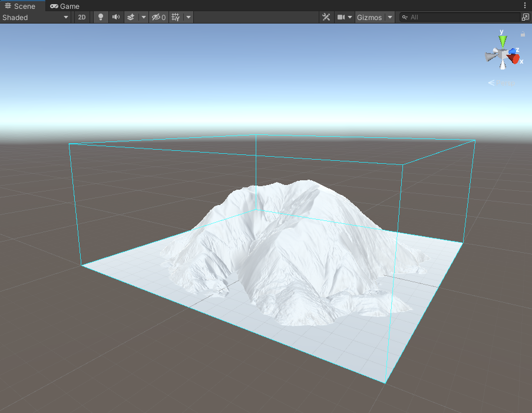
Task: Enable 2D view mode
Action: point(82,17)
